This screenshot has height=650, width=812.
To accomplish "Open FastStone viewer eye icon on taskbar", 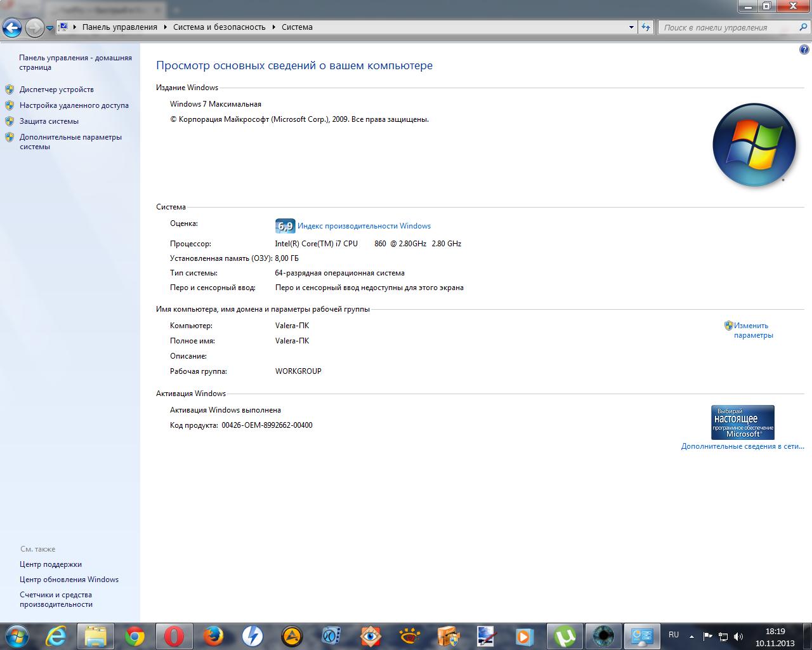I will (370, 636).
